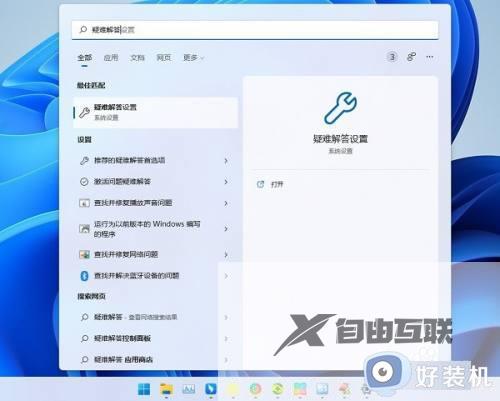
Task: Click the icon for 查找并修复播放声音问题
Action: (x=84, y=203)
